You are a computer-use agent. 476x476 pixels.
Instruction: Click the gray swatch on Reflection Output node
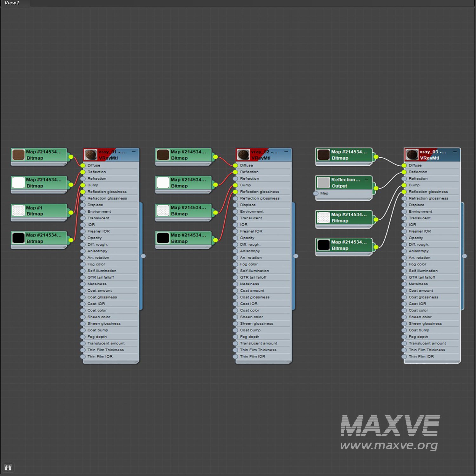tap(323, 183)
